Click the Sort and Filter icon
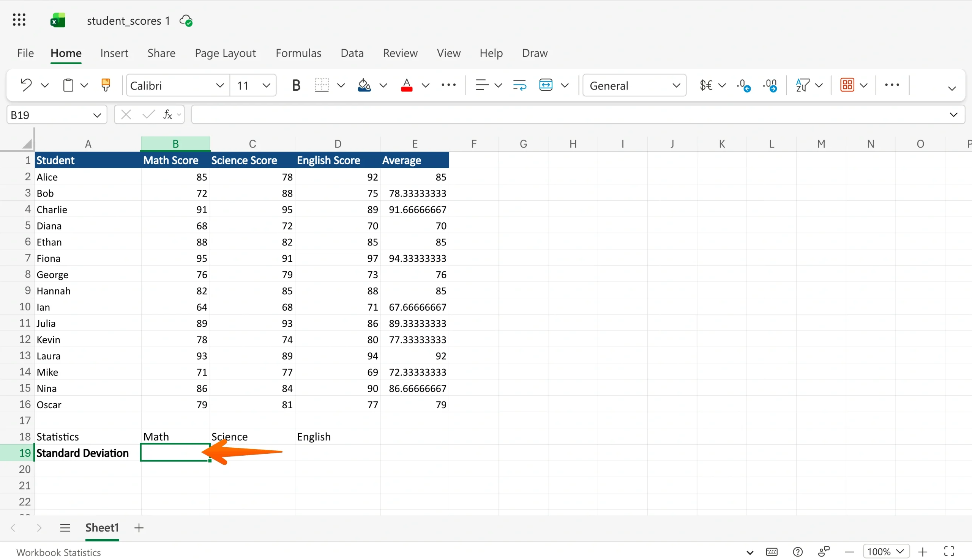Screen dimensions: 972x560 click(803, 85)
